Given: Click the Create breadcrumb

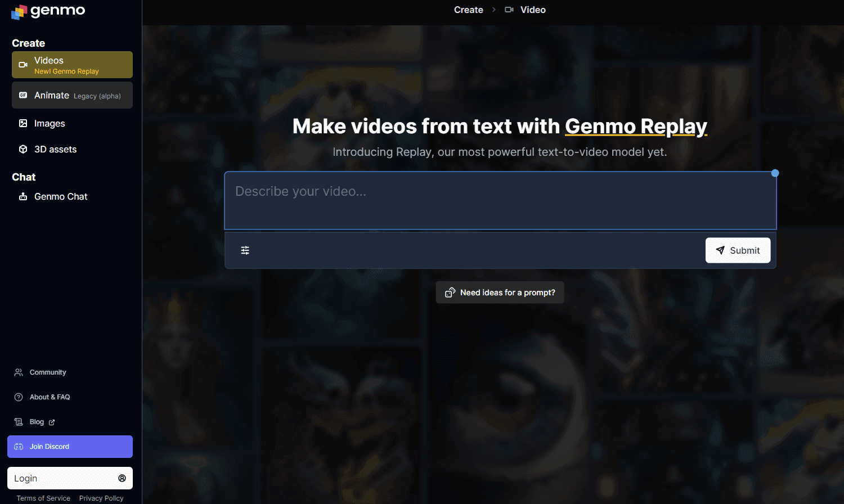Looking at the screenshot, I should (469, 10).
